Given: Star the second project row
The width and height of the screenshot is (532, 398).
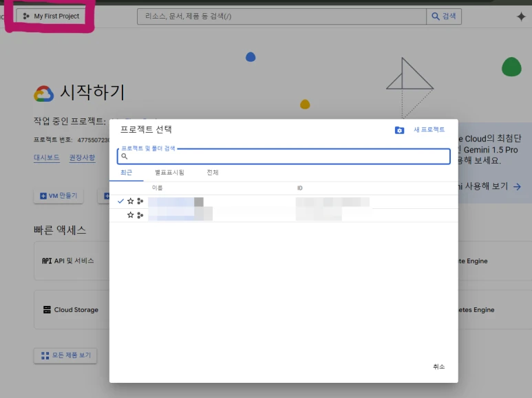Looking at the screenshot, I should [x=130, y=215].
